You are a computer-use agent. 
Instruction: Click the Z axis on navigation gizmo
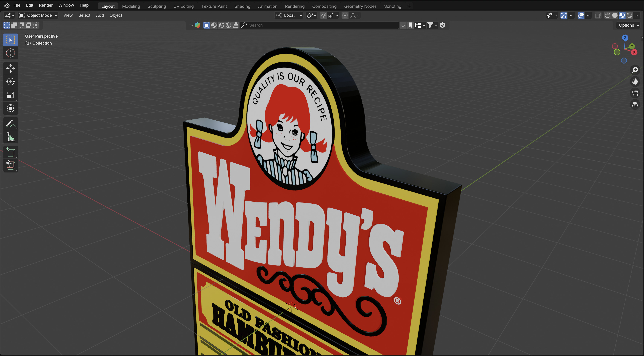625,38
